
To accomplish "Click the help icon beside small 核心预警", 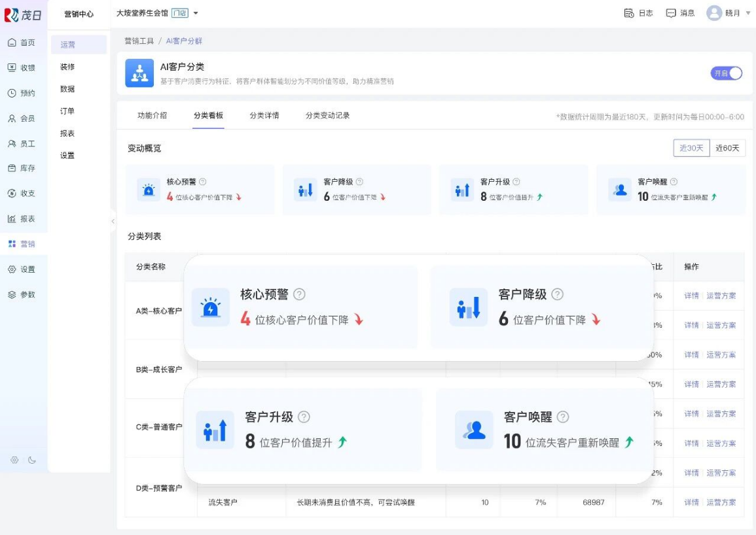I will (x=202, y=182).
